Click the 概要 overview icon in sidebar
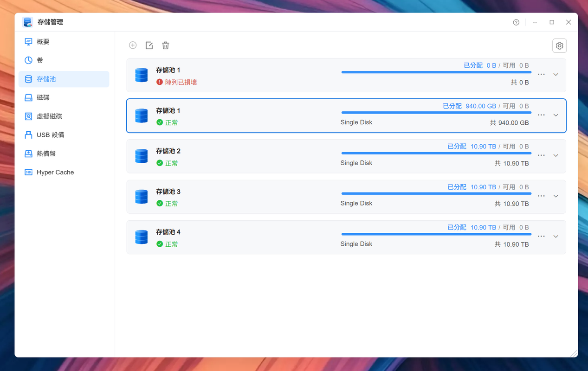Image resolution: width=588 pixels, height=371 pixels. [x=28, y=42]
